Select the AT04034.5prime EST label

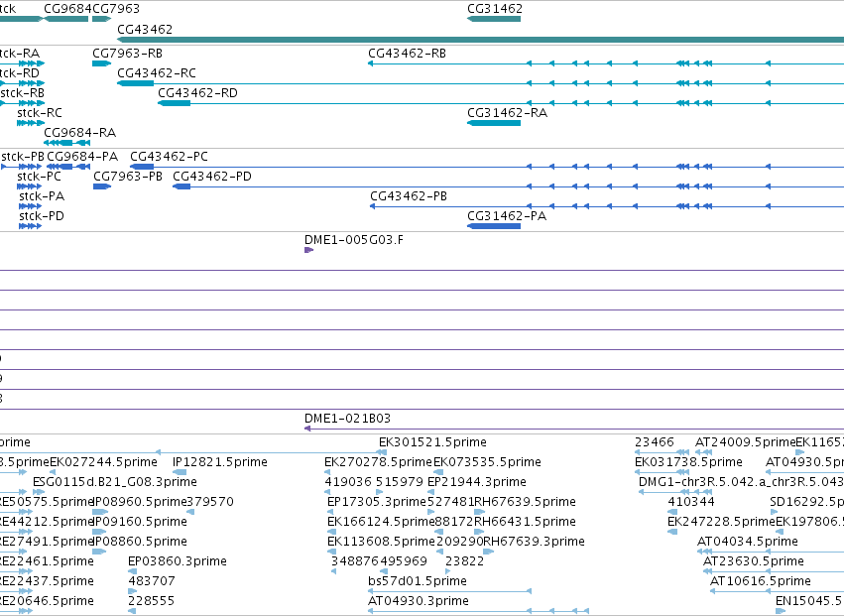pyautogui.click(x=748, y=543)
